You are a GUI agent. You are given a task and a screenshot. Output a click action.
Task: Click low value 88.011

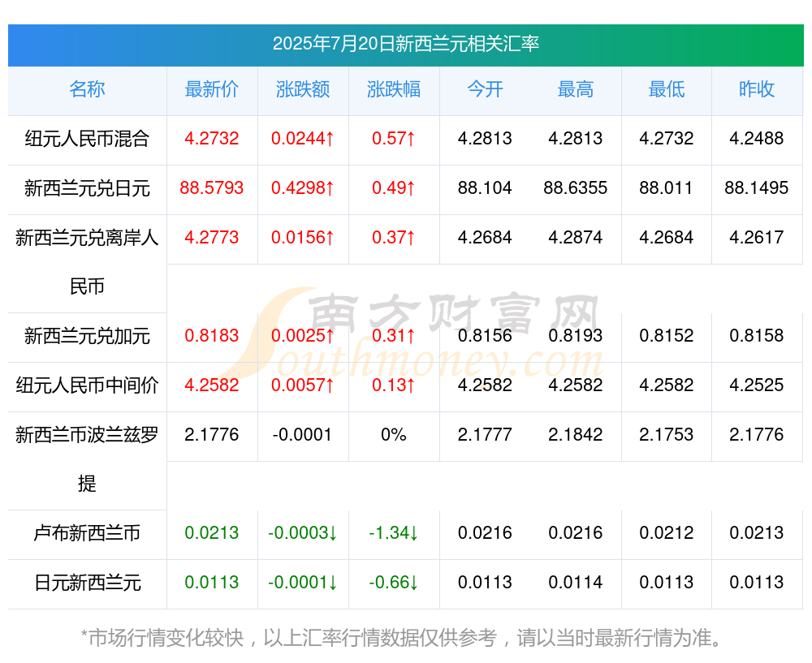(x=667, y=188)
